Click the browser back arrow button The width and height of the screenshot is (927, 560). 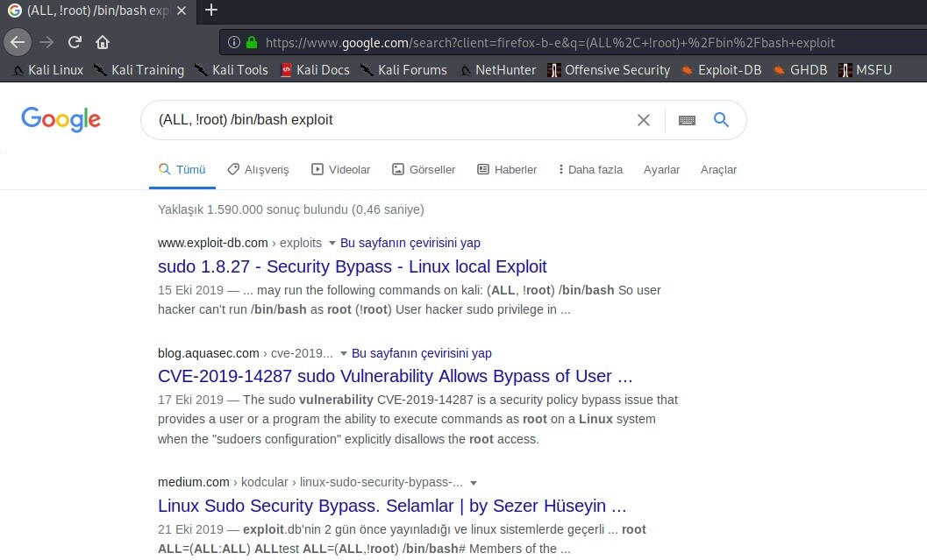[x=18, y=42]
